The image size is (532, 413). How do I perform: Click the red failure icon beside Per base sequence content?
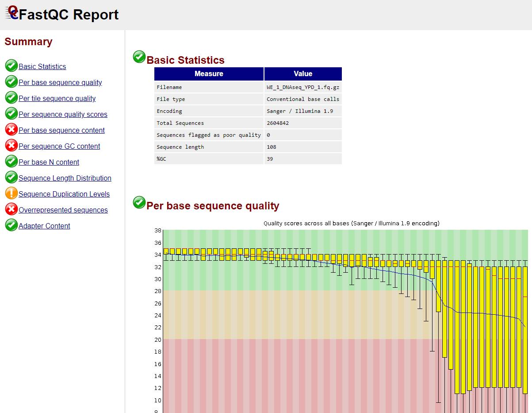(x=11, y=129)
